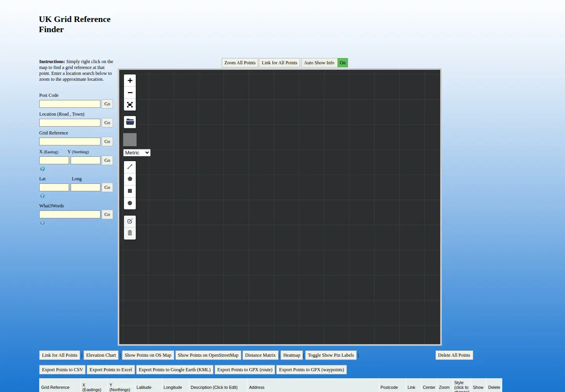565x392 pixels.
Task: Click Go next to Post Code
Action: pos(107,104)
